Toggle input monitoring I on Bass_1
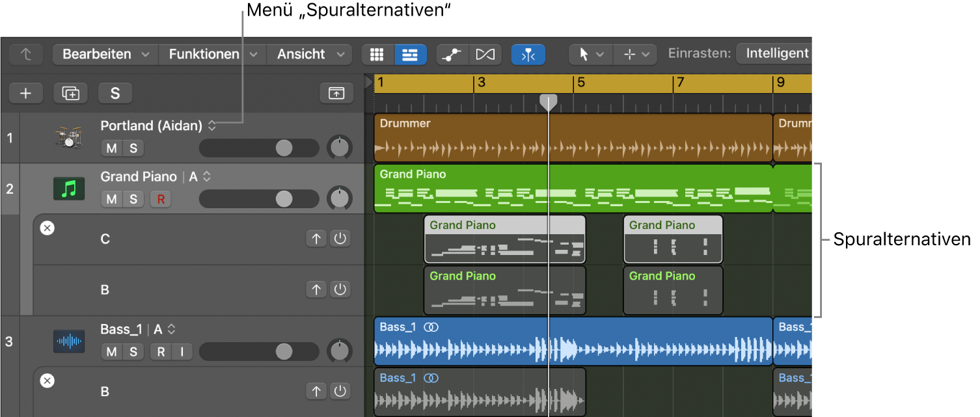980x417 pixels. tap(182, 352)
